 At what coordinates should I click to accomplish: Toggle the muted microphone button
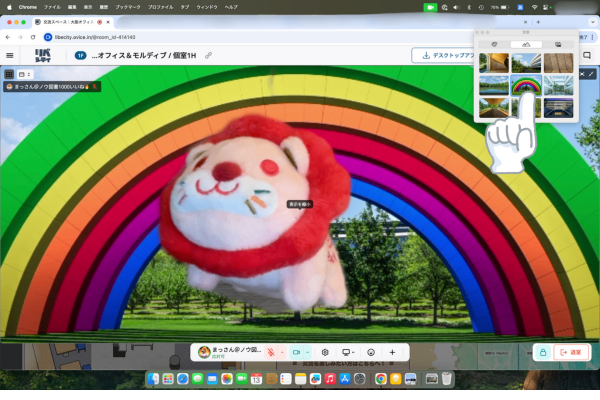pyautogui.click(x=271, y=352)
